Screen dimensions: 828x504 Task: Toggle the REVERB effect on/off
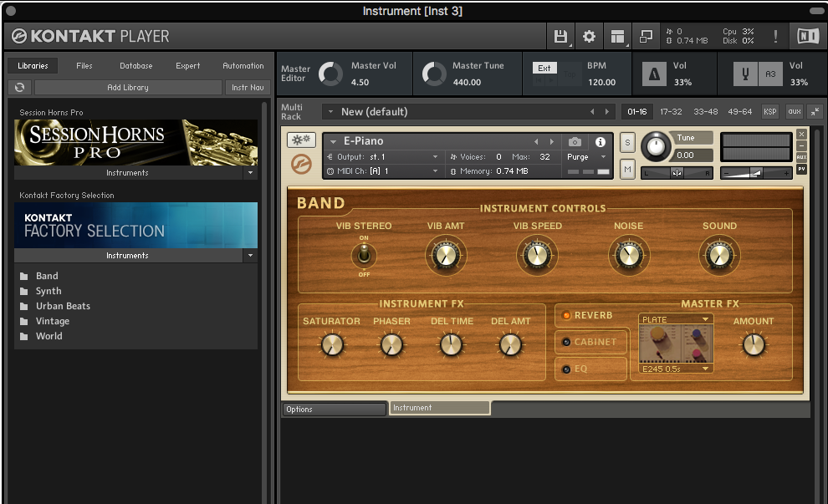[566, 316]
